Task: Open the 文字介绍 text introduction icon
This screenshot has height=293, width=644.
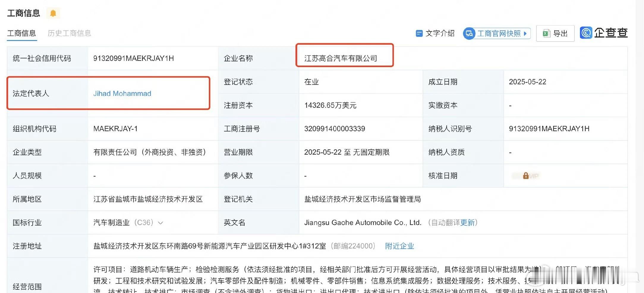Action: point(419,34)
